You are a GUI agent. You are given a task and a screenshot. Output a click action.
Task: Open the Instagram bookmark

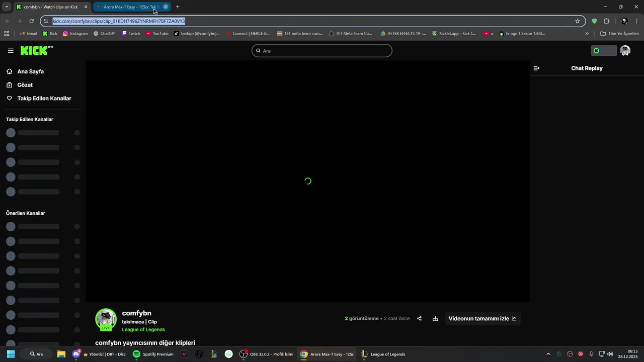click(75, 34)
